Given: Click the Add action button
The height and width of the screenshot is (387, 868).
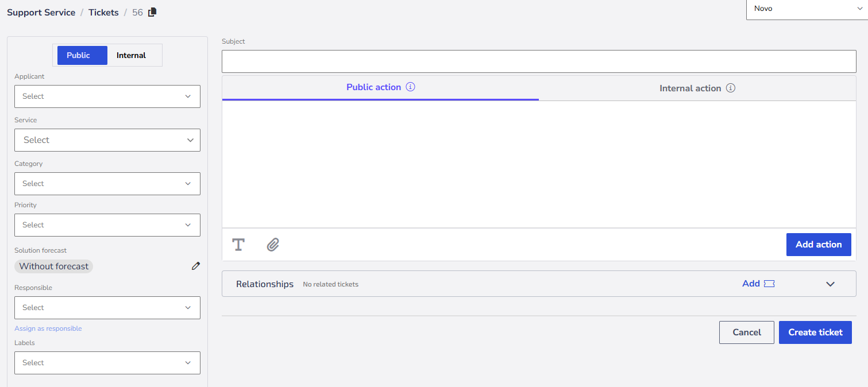Looking at the screenshot, I should [x=819, y=245].
